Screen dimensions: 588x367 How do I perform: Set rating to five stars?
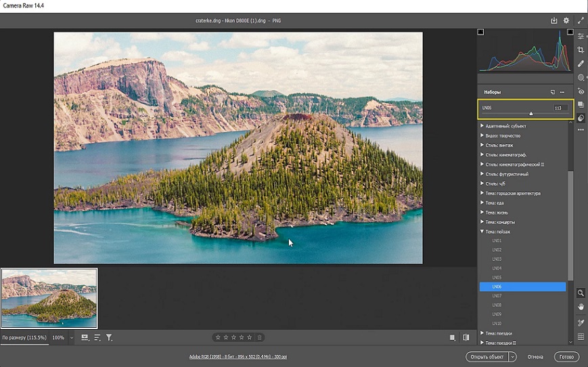[x=250, y=337]
